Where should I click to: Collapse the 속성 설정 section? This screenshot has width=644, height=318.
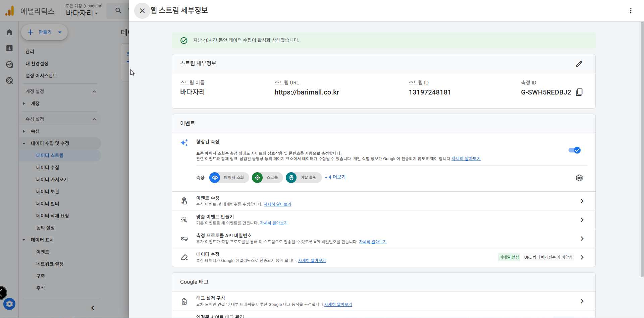94,119
